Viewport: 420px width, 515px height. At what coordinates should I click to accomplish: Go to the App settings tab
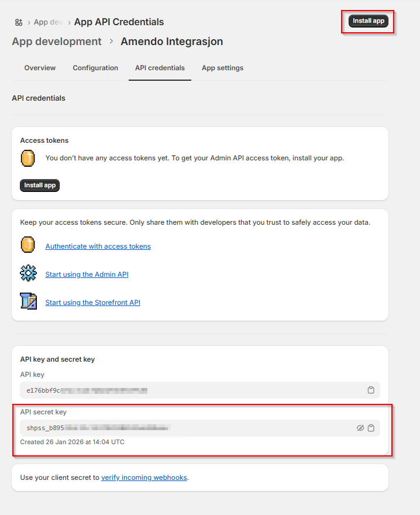[x=222, y=68]
